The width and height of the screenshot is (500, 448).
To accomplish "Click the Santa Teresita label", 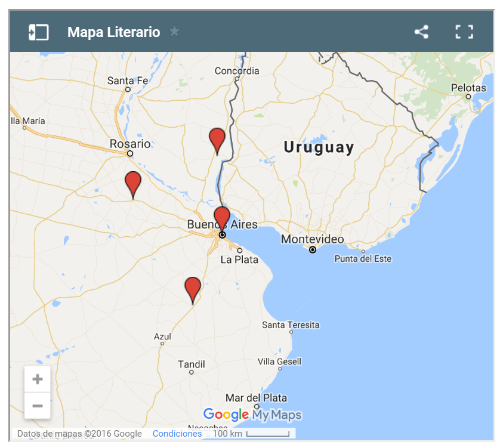I will [291, 325].
